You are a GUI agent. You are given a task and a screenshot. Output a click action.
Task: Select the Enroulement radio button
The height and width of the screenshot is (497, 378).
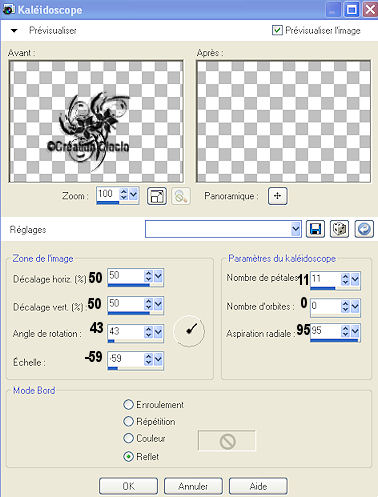[128, 404]
